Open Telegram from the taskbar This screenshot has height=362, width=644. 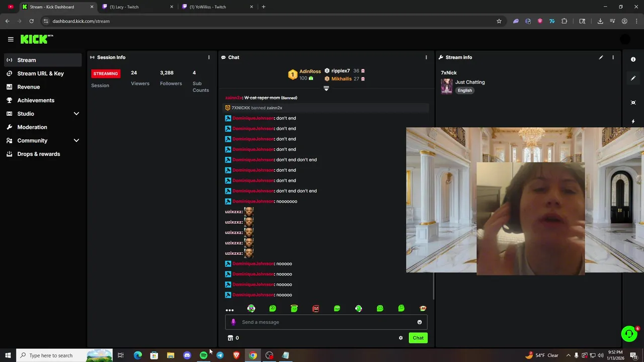click(220, 355)
